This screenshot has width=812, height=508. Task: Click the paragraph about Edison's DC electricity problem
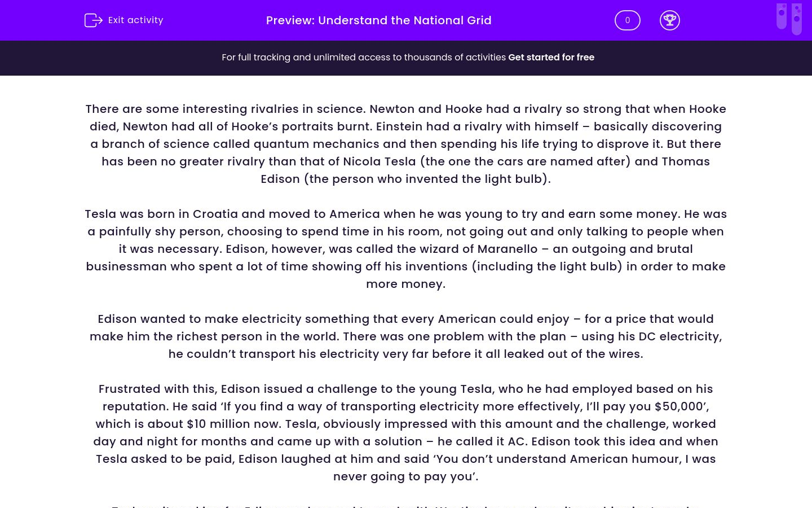[x=405, y=336]
